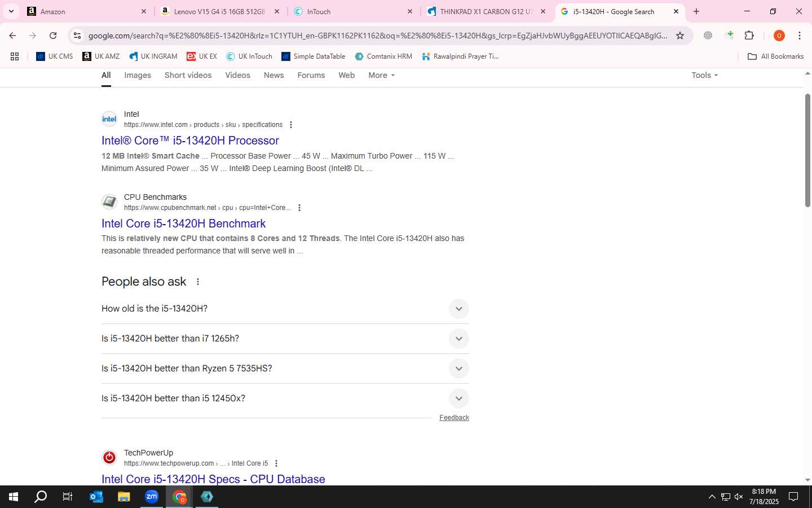Close the InTouch tab

click(x=410, y=11)
